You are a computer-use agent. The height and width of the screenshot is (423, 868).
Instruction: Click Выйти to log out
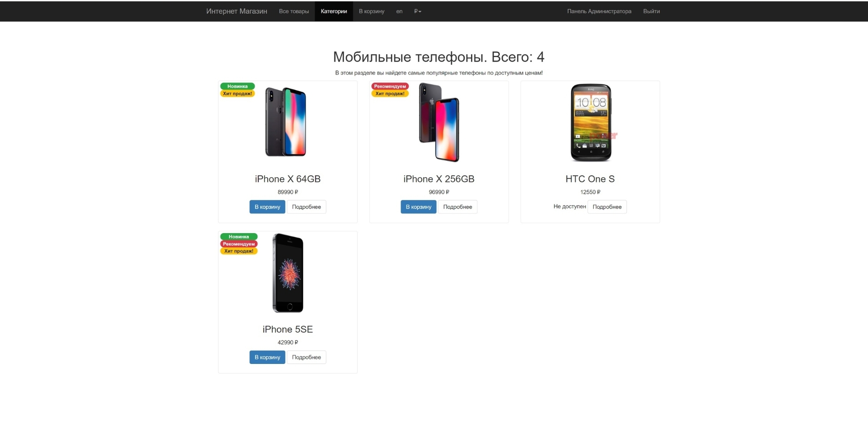[651, 11]
